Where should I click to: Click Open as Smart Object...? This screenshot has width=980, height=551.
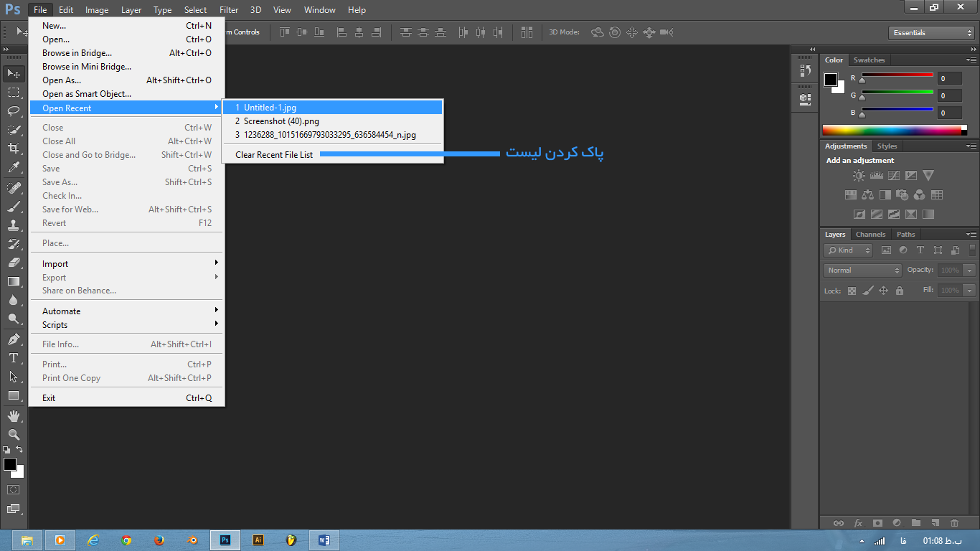coord(126,94)
